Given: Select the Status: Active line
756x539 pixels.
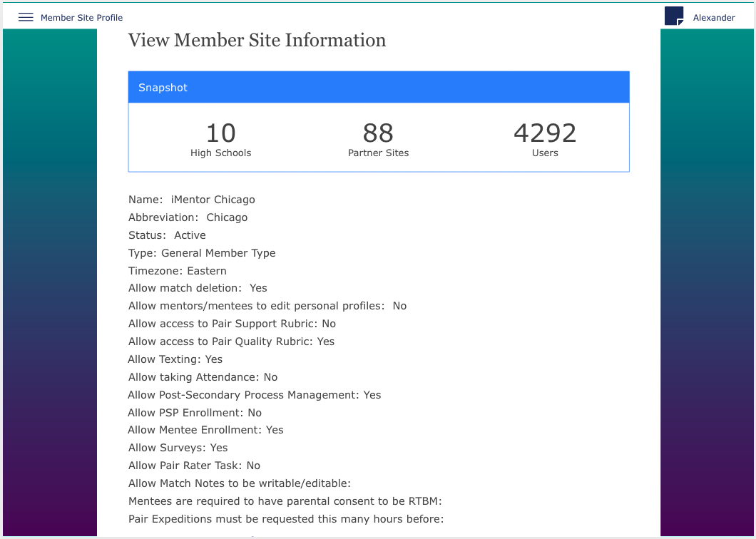Looking at the screenshot, I should point(167,235).
